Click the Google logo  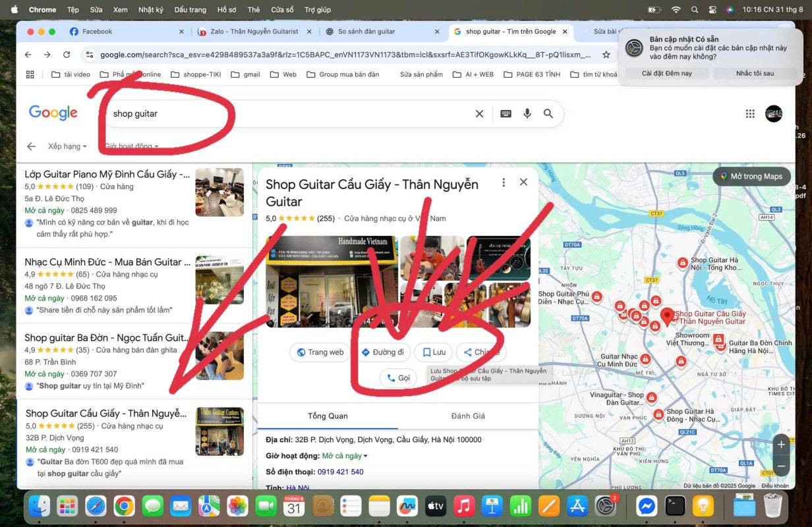53,113
